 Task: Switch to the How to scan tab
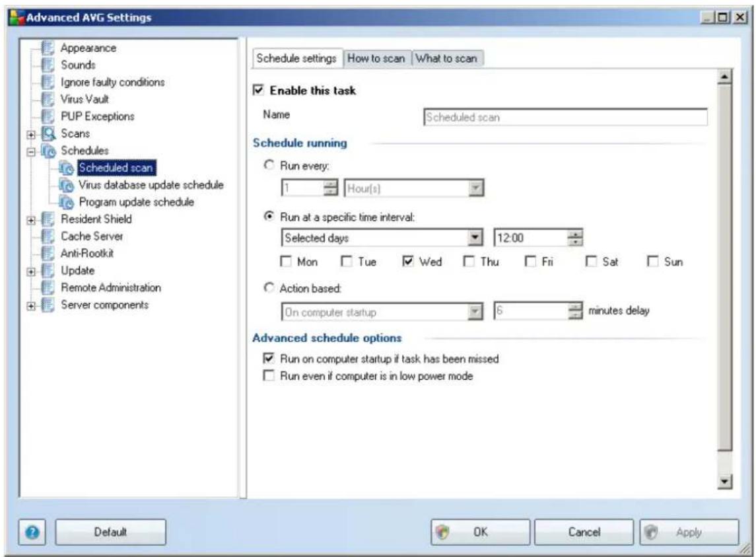(x=376, y=58)
